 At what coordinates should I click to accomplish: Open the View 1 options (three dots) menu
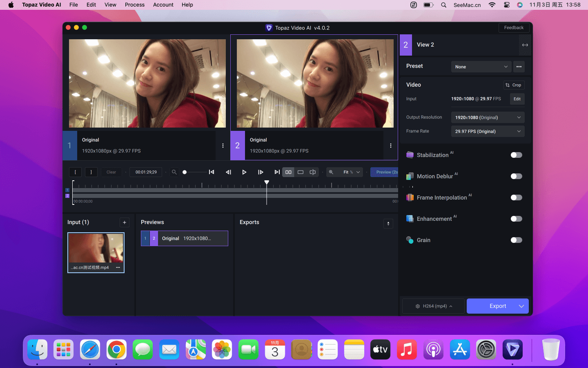223,146
